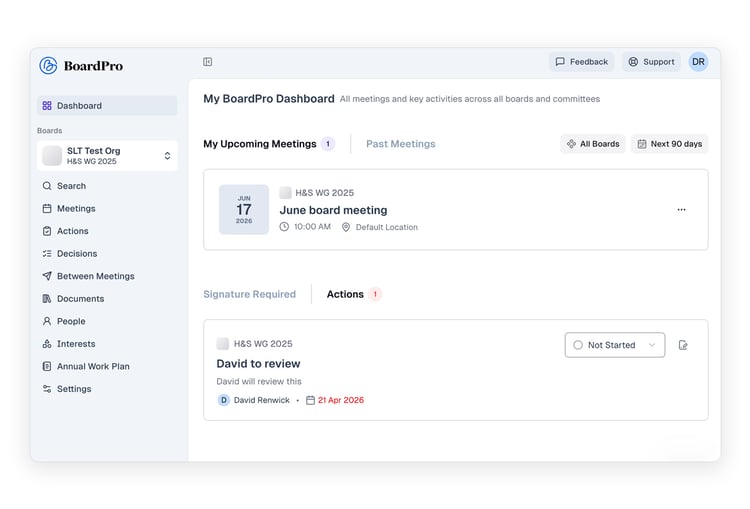Open the meeting's three-dot more menu

[682, 210]
